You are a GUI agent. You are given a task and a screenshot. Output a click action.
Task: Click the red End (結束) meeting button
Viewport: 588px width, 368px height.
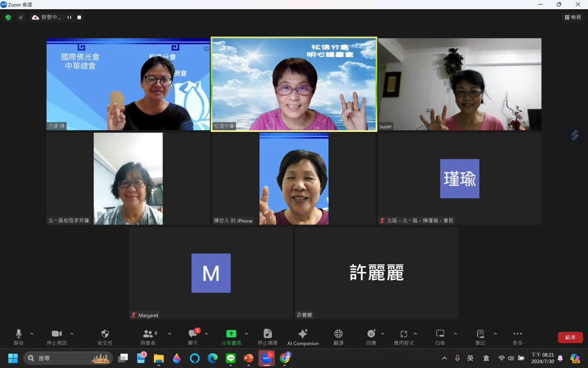point(570,337)
